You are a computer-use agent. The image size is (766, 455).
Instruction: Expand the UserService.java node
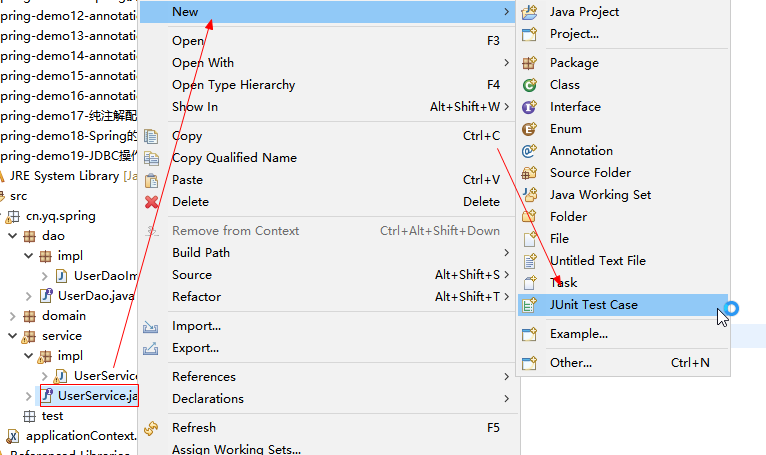[x=28, y=396]
